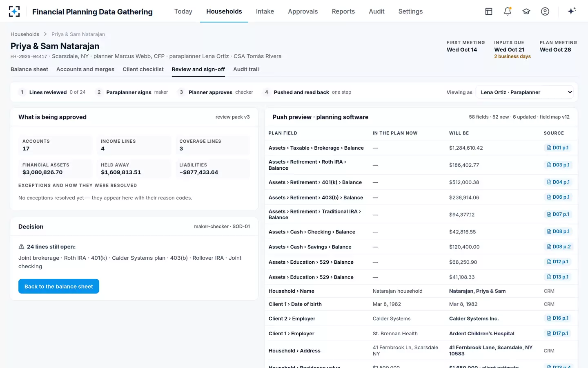The image size is (588, 368).
Task: Open the AI sparkle assistant
Action: point(572,11)
